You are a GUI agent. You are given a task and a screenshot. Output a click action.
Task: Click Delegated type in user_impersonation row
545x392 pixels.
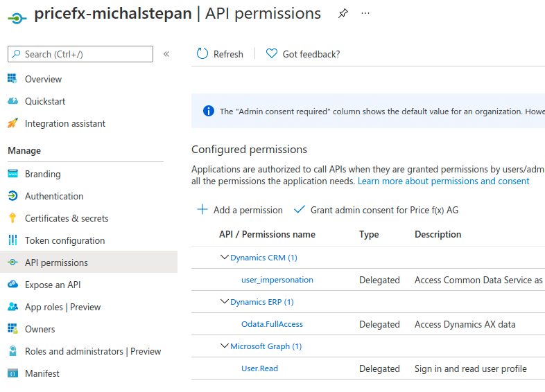(379, 280)
